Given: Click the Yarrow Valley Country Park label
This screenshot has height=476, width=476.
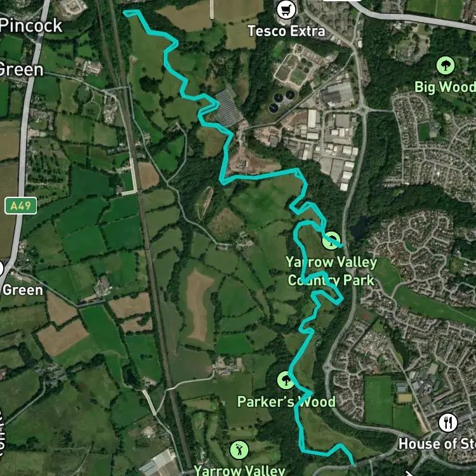Looking at the screenshot, I should point(331,271).
